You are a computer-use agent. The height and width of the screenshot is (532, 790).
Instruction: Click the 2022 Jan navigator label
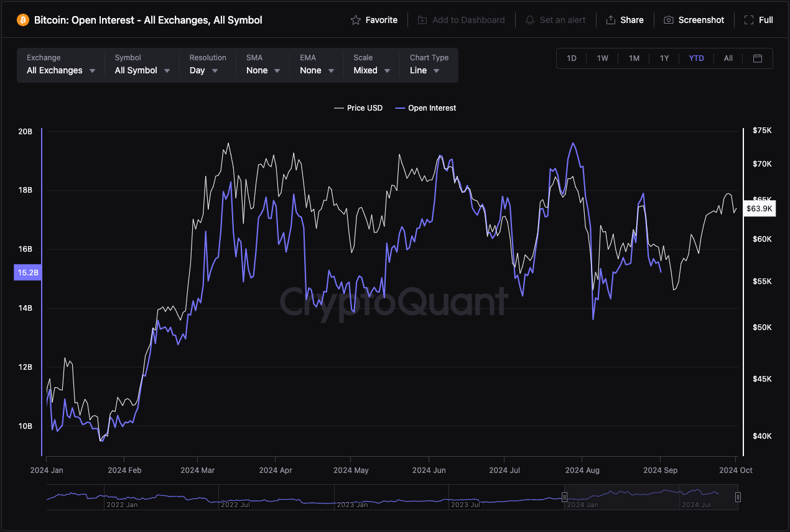pos(122,505)
